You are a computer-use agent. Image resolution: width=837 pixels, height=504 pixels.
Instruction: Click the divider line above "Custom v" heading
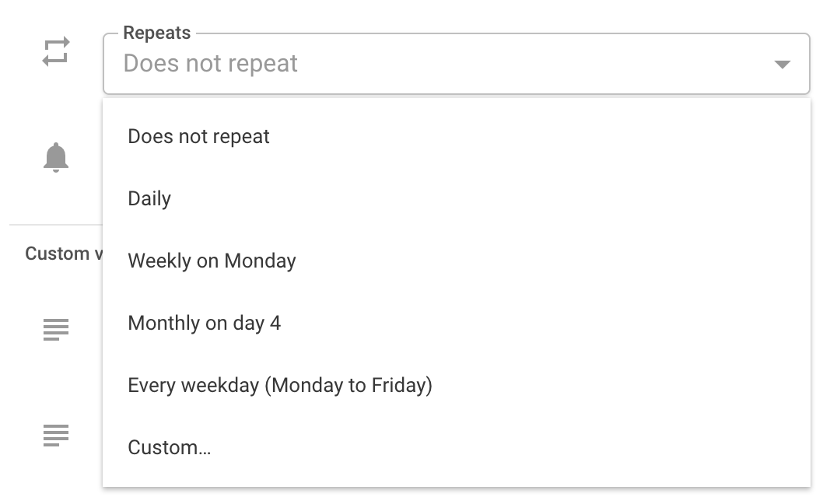pos(54,225)
